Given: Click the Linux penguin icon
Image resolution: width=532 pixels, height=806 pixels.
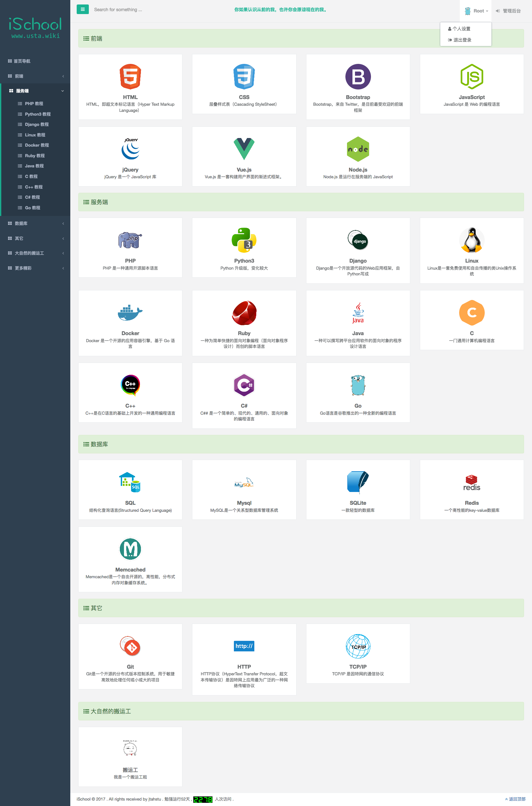Looking at the screenshot, I should click(x=472, y=240).
